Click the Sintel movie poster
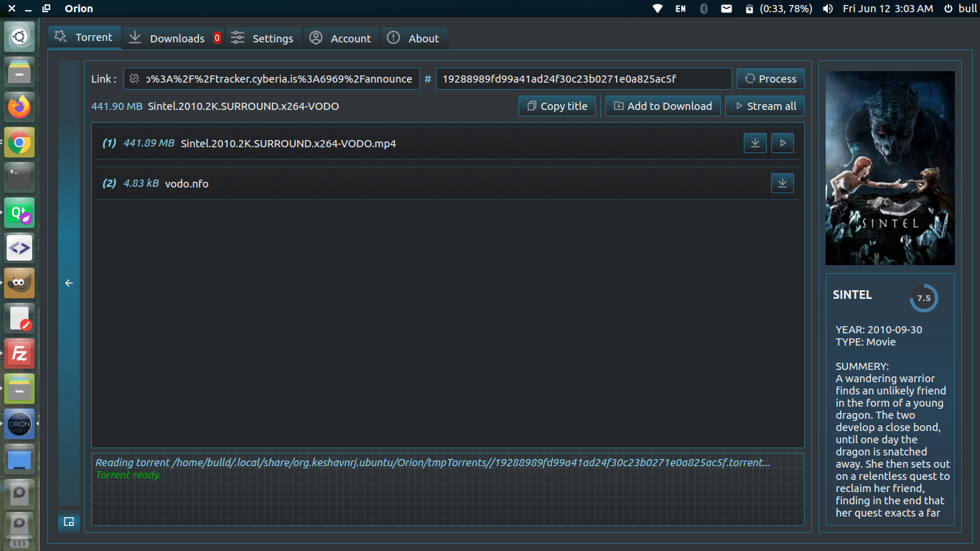The width and height of the screenshot is (980, 551). (x=890, y=167)
